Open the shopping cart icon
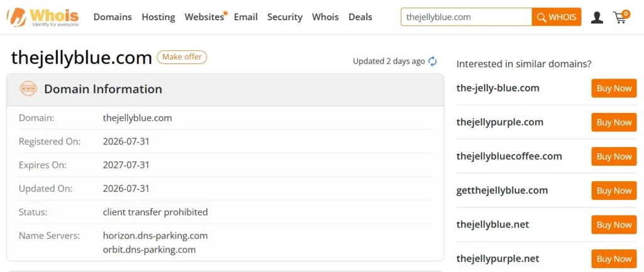 pyautogui.click(x=621, y=16)
